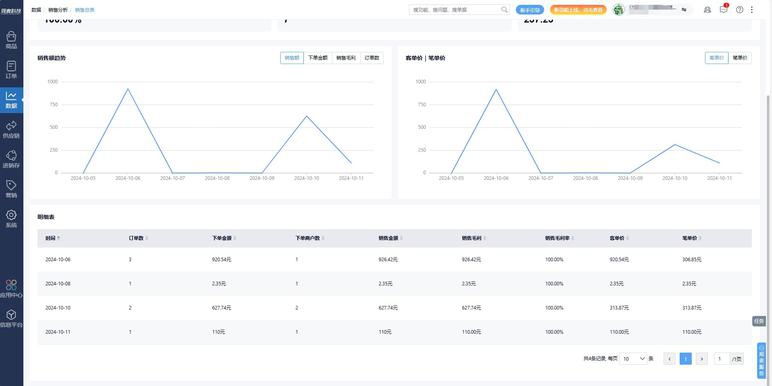Open the 供应链 supply chain sidebar icon

(x=11, y=129)
